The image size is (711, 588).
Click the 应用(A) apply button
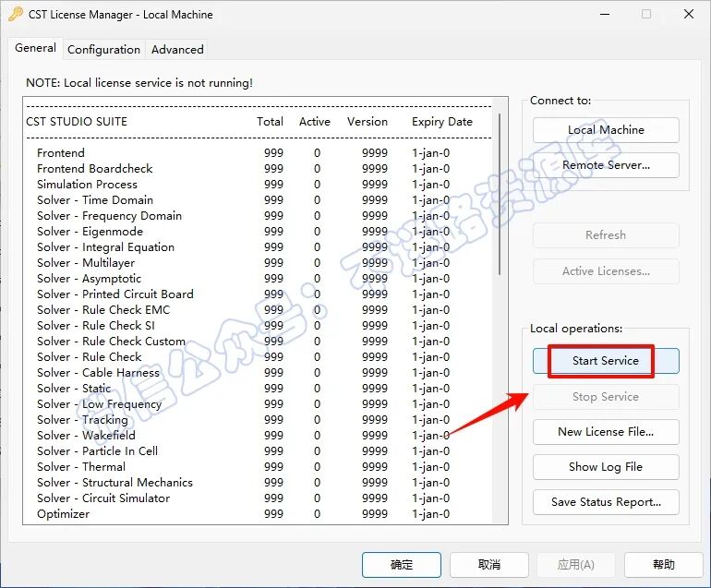pyautogui.click(x=576, y=565)
